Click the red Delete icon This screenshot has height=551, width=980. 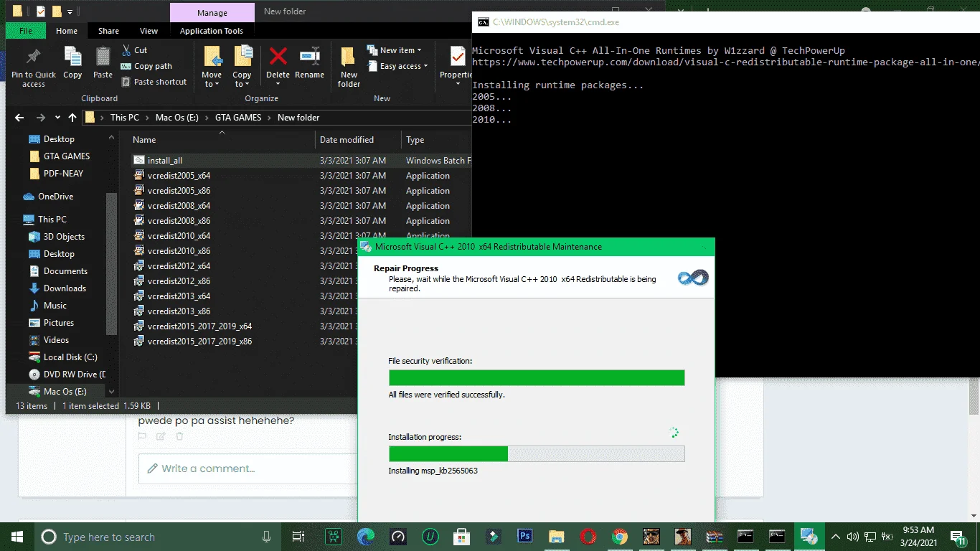click(x=278, y=57)
